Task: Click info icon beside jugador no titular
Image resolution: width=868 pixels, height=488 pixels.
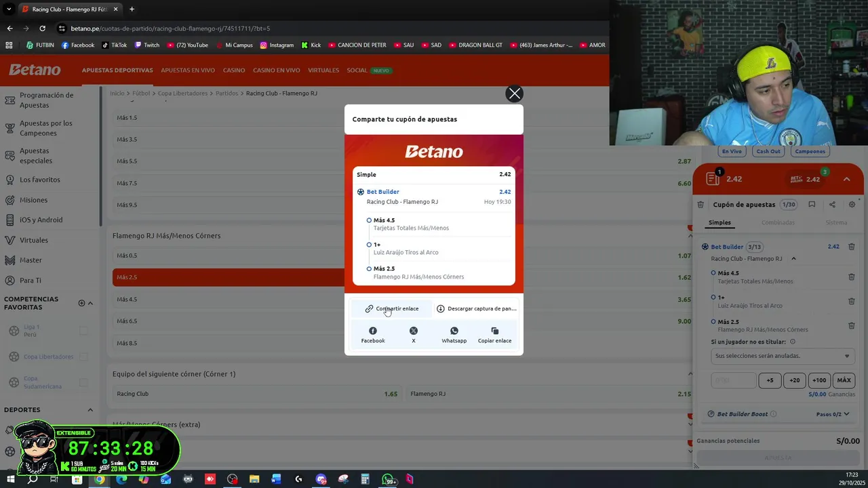Action: [x=793, y=342]
